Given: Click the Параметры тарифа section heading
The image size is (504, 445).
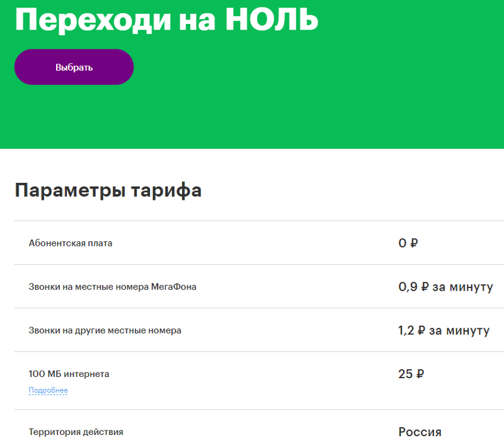Looking at the screenshot, I should pos(108,190).
